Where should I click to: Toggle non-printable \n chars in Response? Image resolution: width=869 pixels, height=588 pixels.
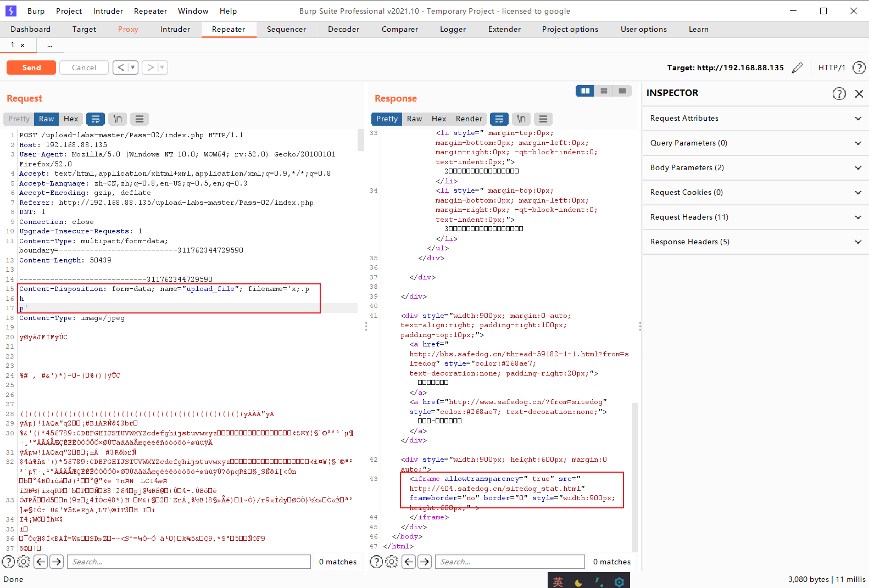coord(521,119)
